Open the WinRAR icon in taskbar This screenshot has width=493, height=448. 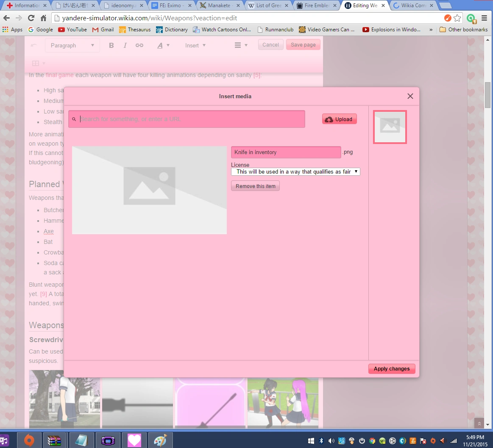55,440
